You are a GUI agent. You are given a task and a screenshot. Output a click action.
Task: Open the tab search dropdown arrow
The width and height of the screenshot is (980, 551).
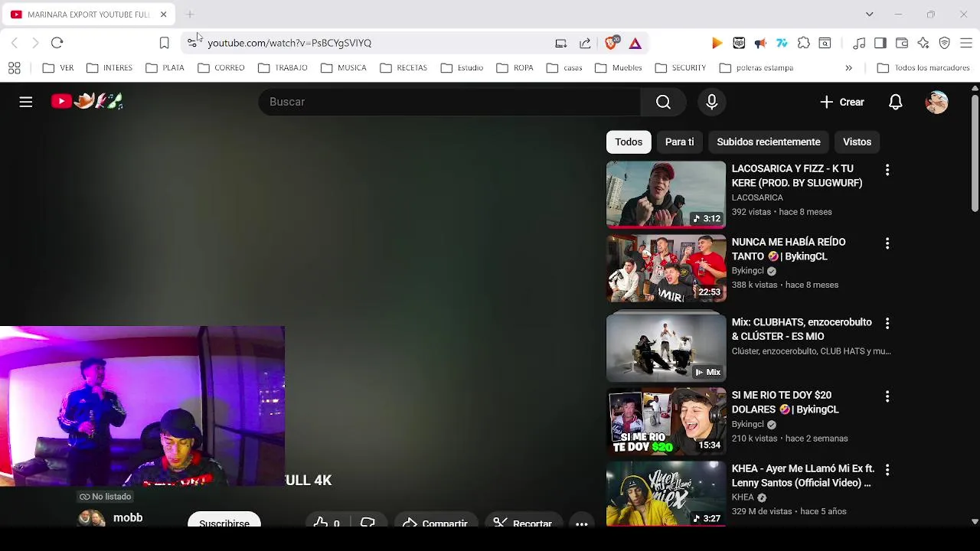click(869, 14)
